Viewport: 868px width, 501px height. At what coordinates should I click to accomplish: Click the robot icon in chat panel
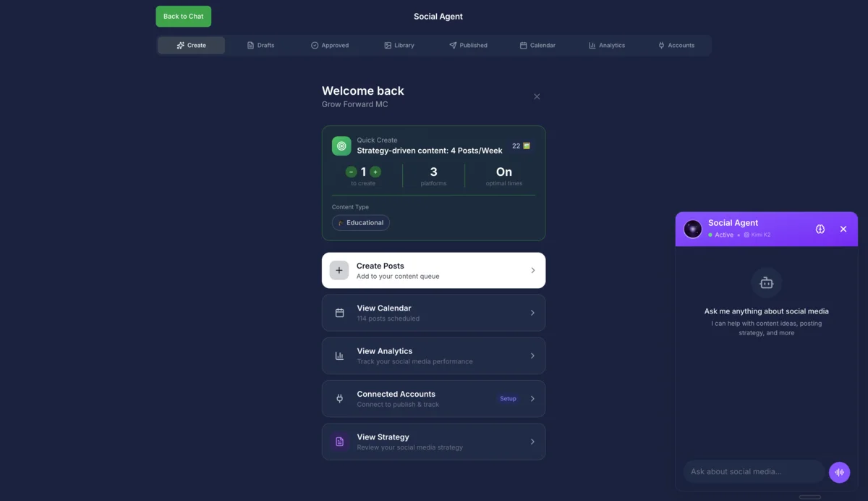[766, 283]
